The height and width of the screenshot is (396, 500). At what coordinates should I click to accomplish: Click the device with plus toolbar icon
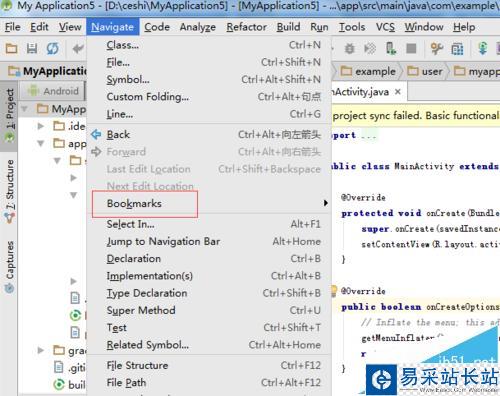390,49
